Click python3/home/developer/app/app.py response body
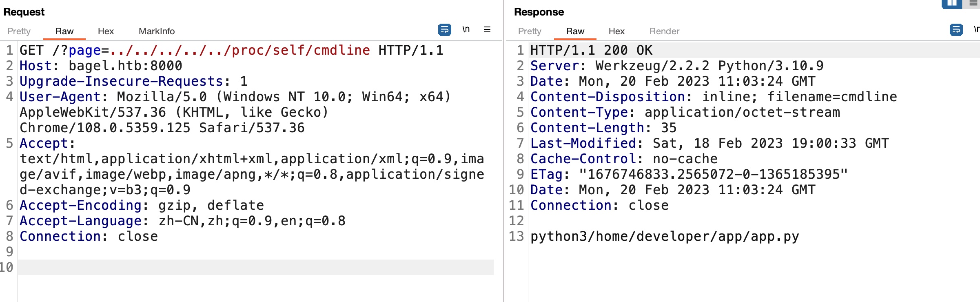 [x=665, y=236]
